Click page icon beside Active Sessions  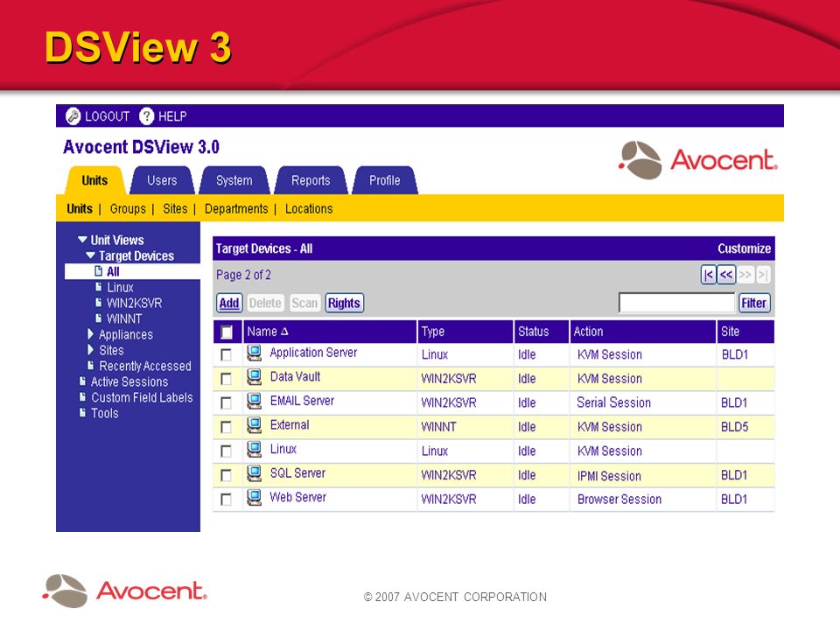pos(82,381)
